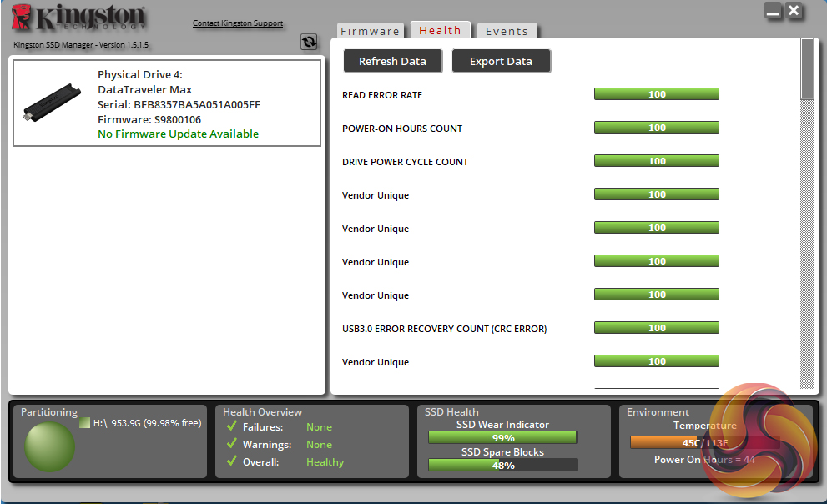Click the H:\ 953.9G (99.98% free) text
Viewport: 827px width, 504px height.
pos(147,423)
